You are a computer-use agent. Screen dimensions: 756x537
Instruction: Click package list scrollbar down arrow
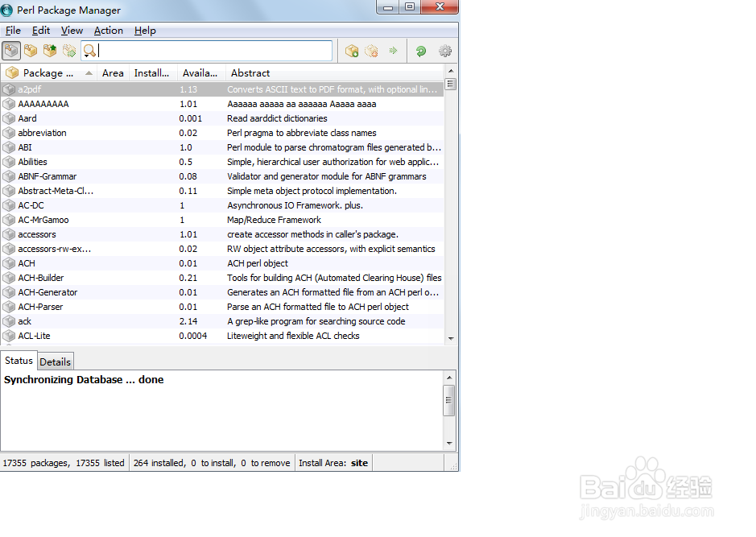pyautogui.click(x=451, y=338)
